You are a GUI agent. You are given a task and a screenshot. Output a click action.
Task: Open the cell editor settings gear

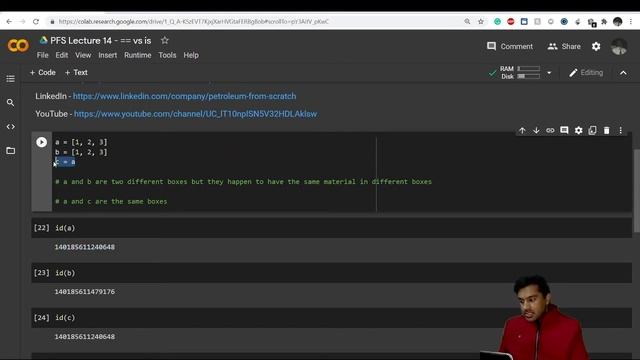point(578,131)
